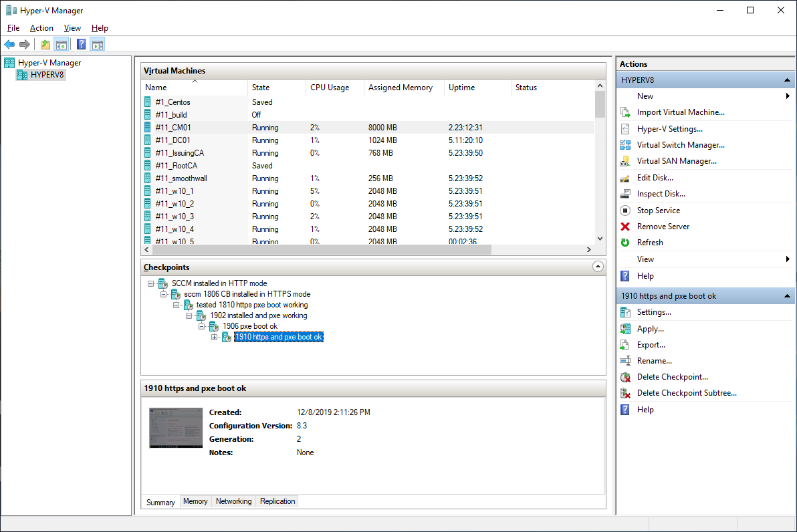Click Import Virtual Machine... action
Screen dimensions: 797x532
[x=681, y=112]
